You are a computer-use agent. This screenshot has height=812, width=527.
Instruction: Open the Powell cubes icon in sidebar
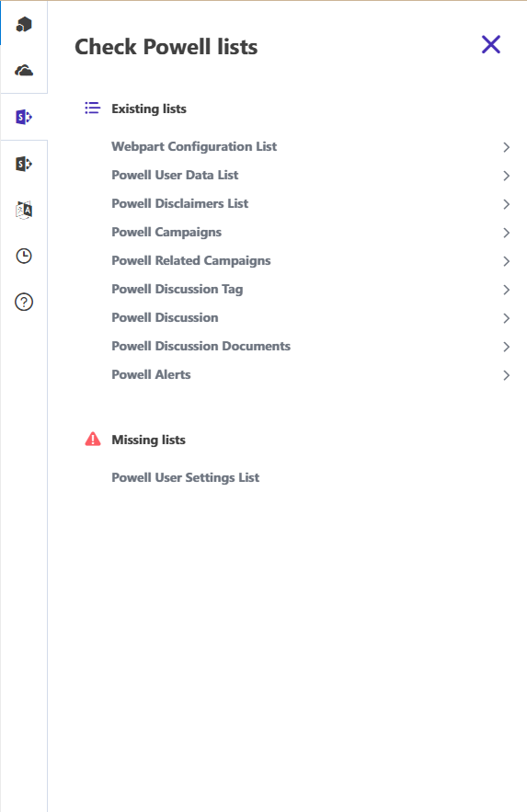pos(24,24)
